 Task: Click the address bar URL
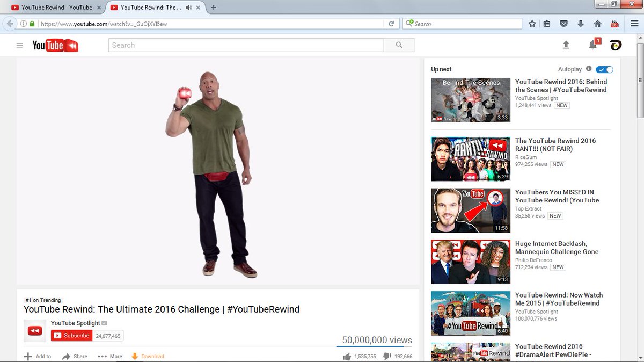click(x=105, y=24)
